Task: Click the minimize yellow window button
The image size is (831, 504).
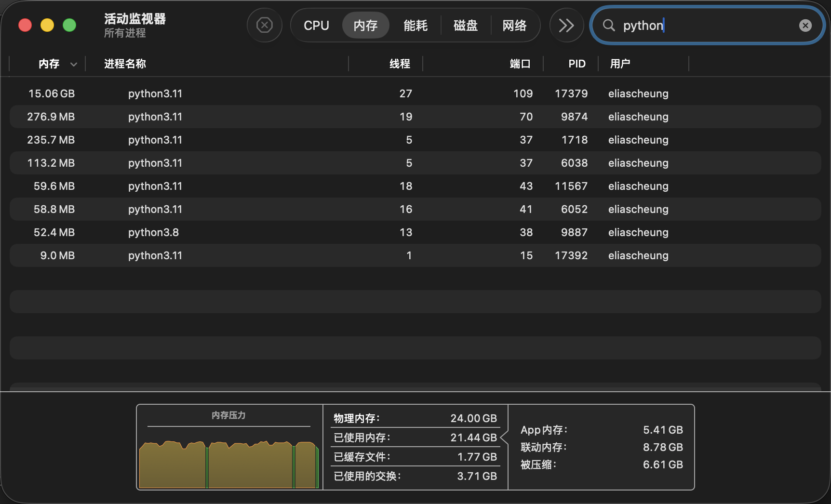Action: coord(47,25)
